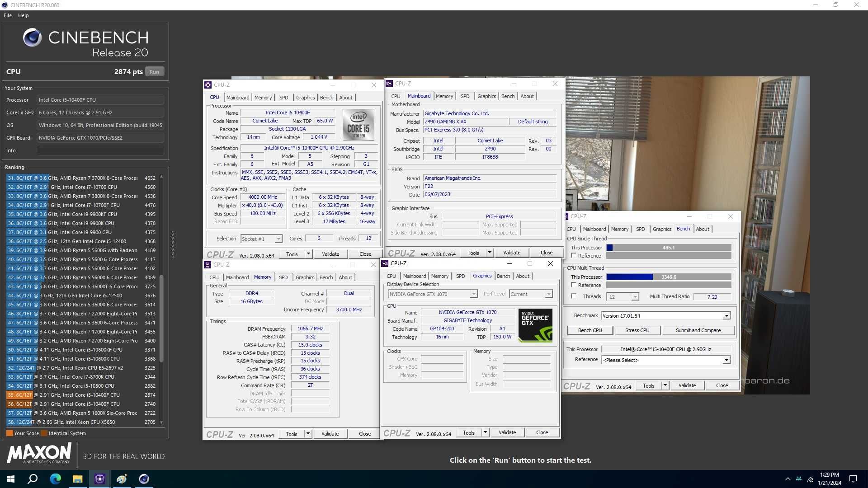This screenshot has height=488, width=868.
Task: Open the network status tray icon
Action: (810, 479)
